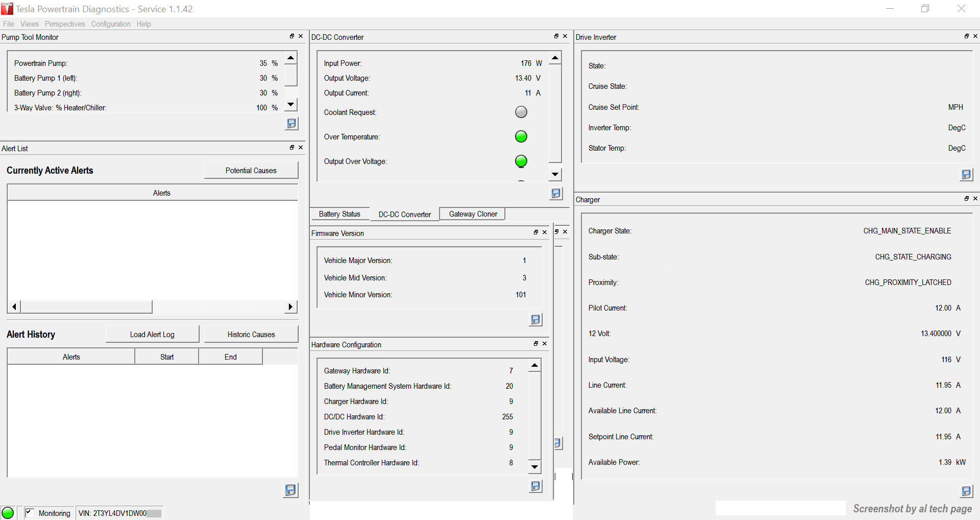
Task: Click save icon in Firmware Version panel
Action: click(x=535, y=320)
